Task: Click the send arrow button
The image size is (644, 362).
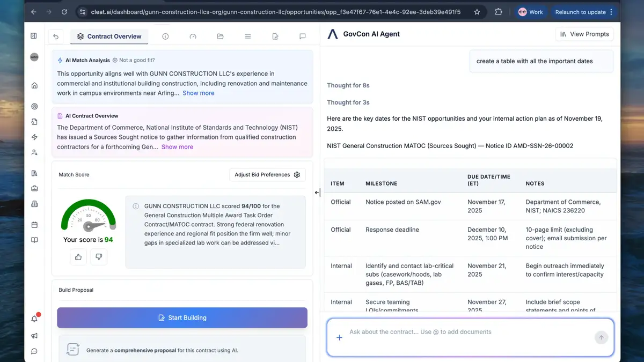Action: coord(601,337)
